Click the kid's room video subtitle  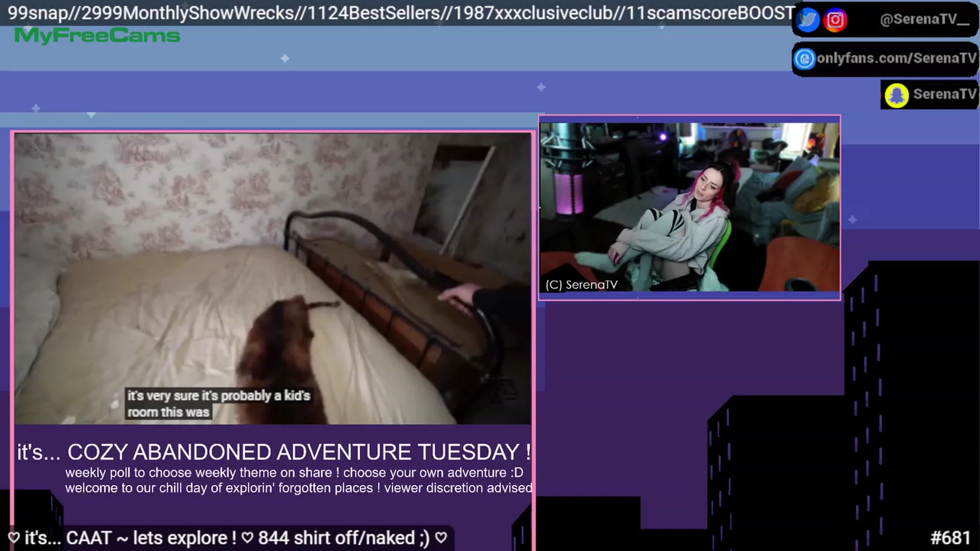(218, 404)
